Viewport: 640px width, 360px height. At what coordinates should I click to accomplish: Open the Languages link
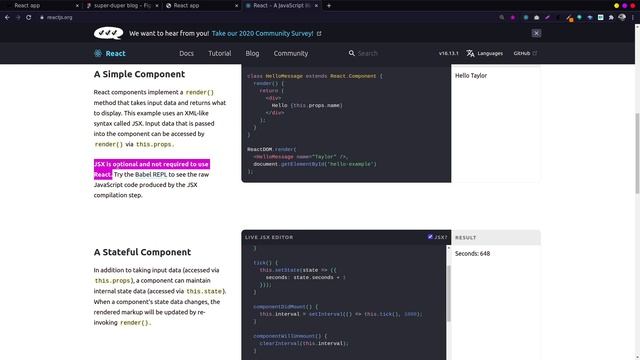(x=490, y=53)
